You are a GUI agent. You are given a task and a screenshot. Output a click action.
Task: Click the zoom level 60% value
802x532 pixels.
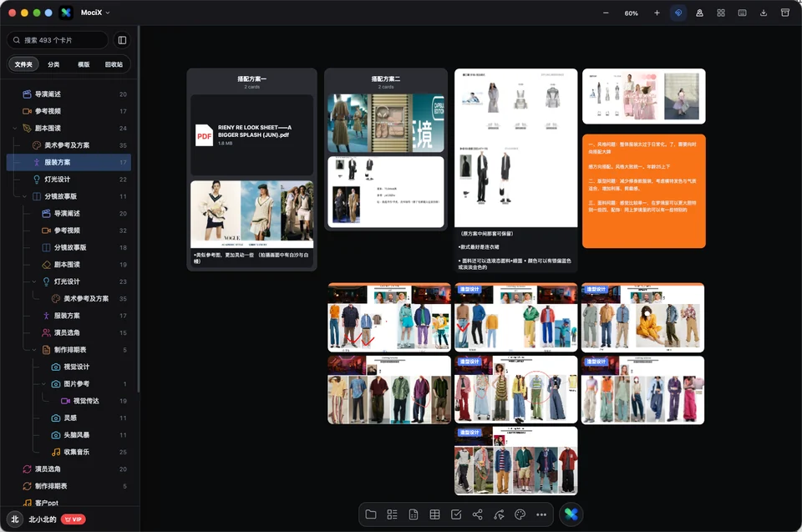click(x=632, y=13)
